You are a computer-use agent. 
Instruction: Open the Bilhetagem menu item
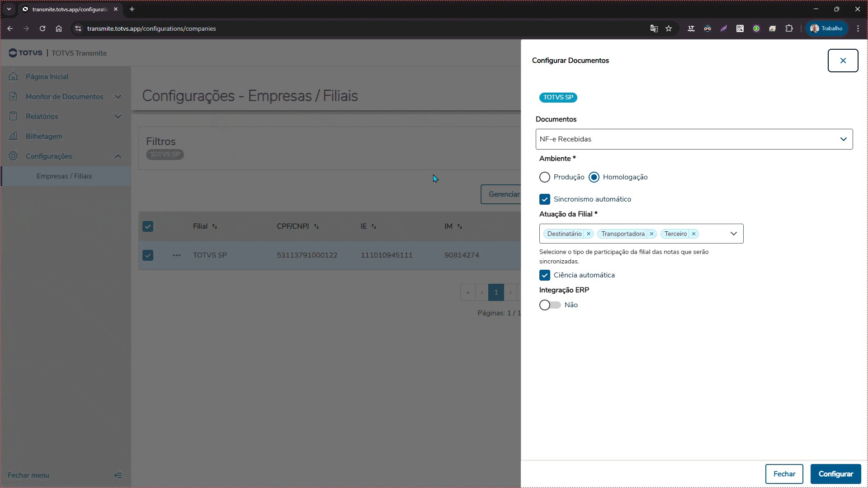pyautogui.click(x=44, y=136)
